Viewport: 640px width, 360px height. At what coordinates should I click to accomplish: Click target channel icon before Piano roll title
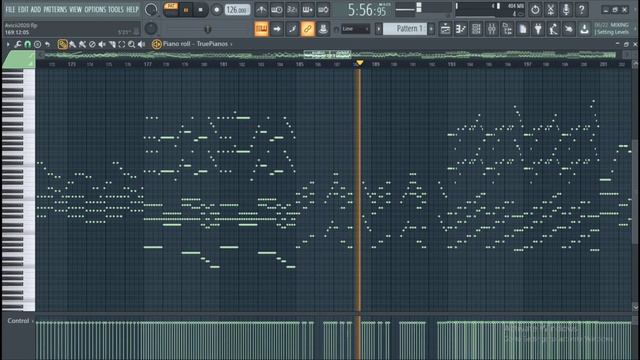(x=156, y=44)
